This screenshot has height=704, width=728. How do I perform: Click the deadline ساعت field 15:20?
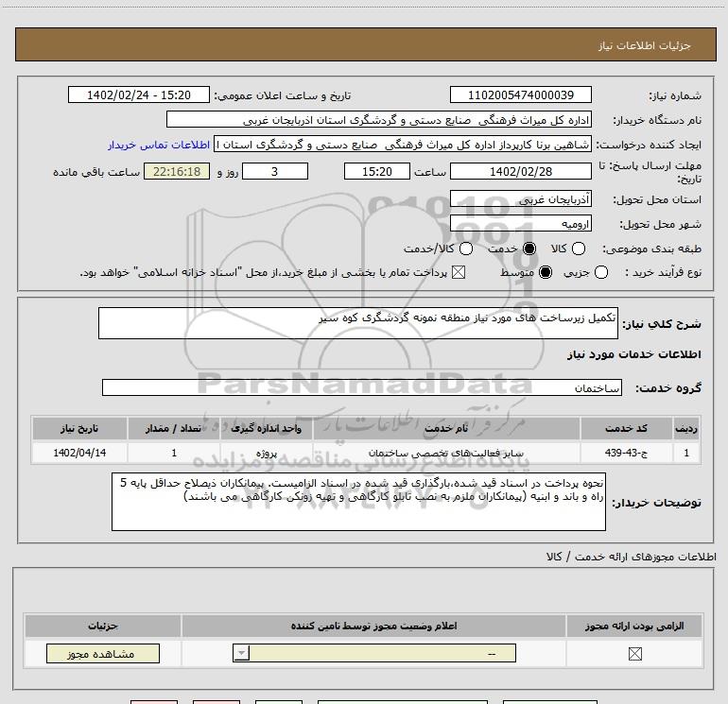coord(377,171)
